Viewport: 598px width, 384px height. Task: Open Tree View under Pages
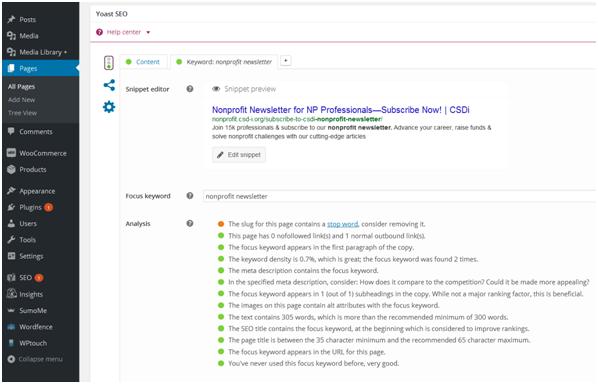tap(23, 113)
